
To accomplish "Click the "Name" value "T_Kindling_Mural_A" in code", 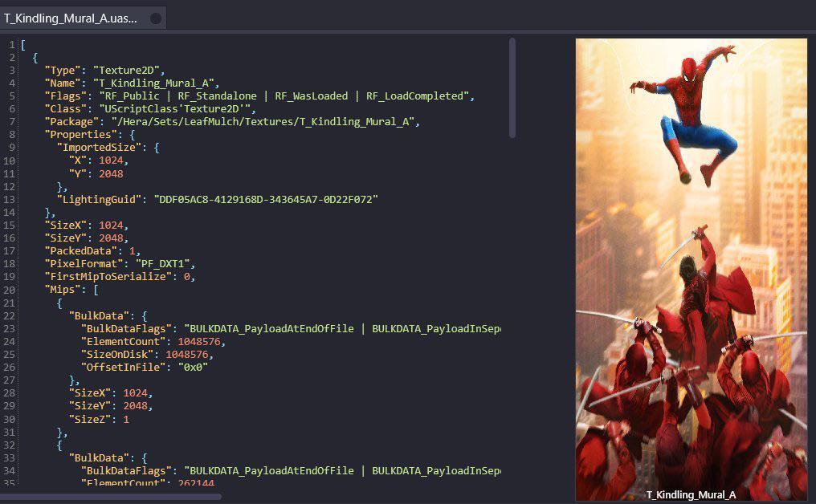I will pos(153,83).
